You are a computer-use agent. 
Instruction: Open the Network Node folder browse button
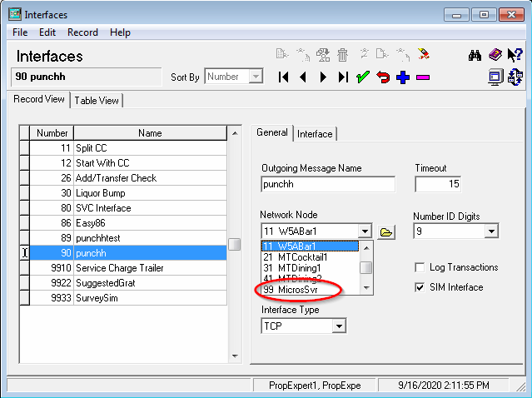[386, 232]
